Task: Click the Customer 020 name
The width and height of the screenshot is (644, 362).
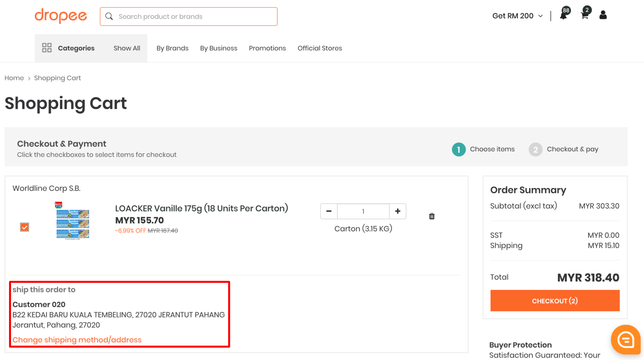Action: pyautogui.click(x=39, y=305)
